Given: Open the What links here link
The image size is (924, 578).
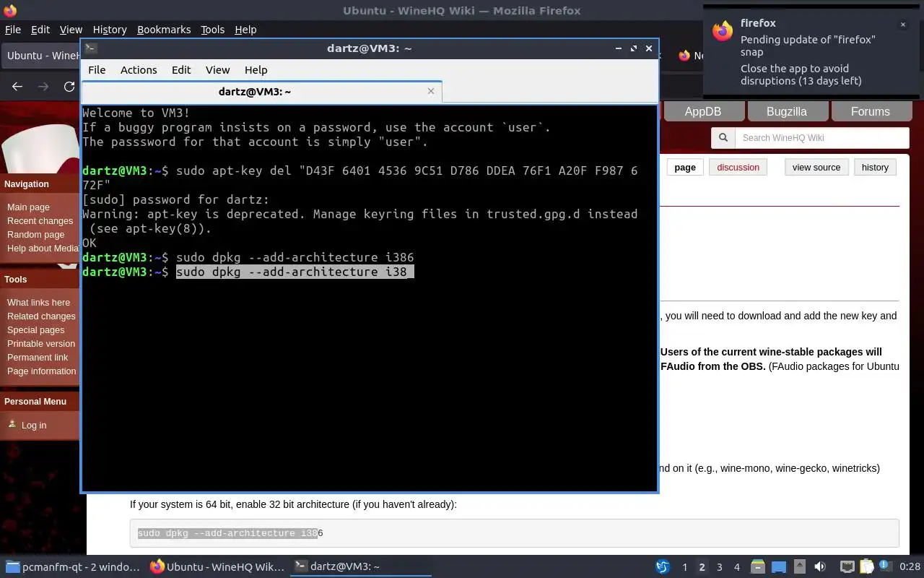Looking at the screenshot, I should pos(38,303).
